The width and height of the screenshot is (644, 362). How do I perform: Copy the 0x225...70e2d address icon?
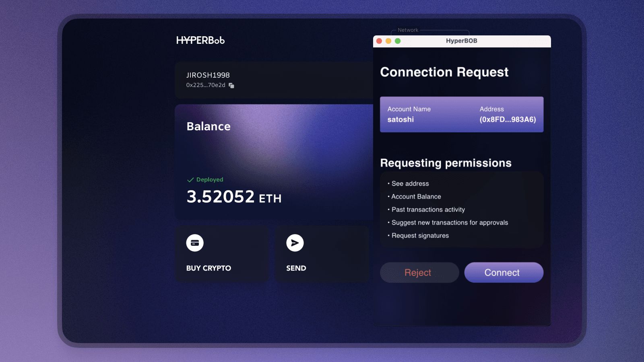point(231,85)
